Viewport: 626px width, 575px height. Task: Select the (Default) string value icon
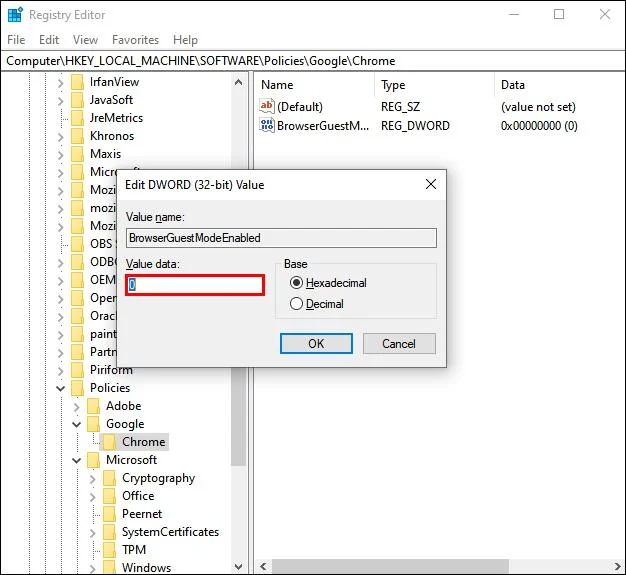(x=267, y=106)
